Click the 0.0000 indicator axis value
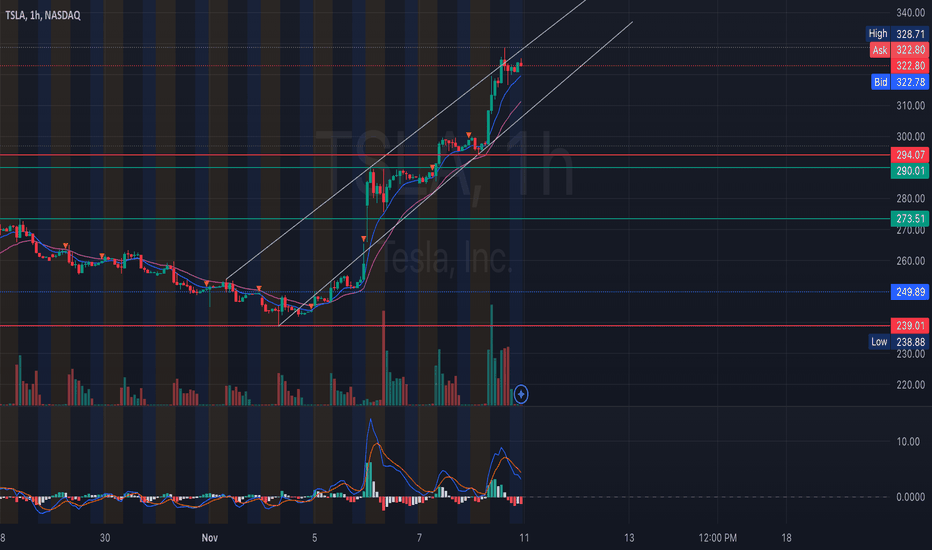Screen dimensions: 932x550 (x=910, y=497)
